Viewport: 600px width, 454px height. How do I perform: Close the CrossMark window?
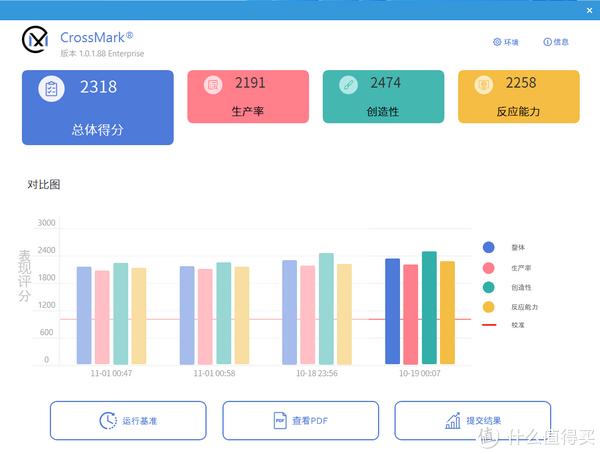(x=589, y=11)
